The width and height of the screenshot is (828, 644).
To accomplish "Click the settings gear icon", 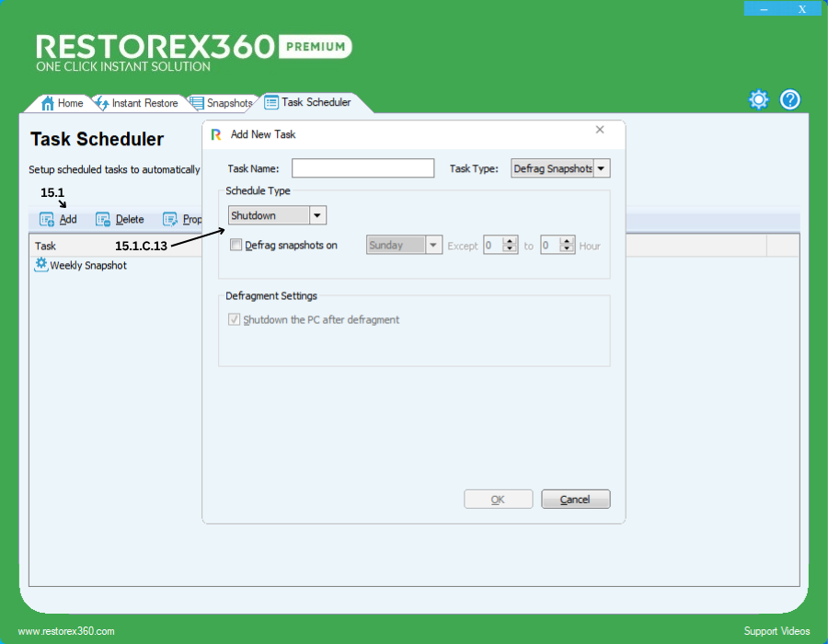I will coord(758,99).
